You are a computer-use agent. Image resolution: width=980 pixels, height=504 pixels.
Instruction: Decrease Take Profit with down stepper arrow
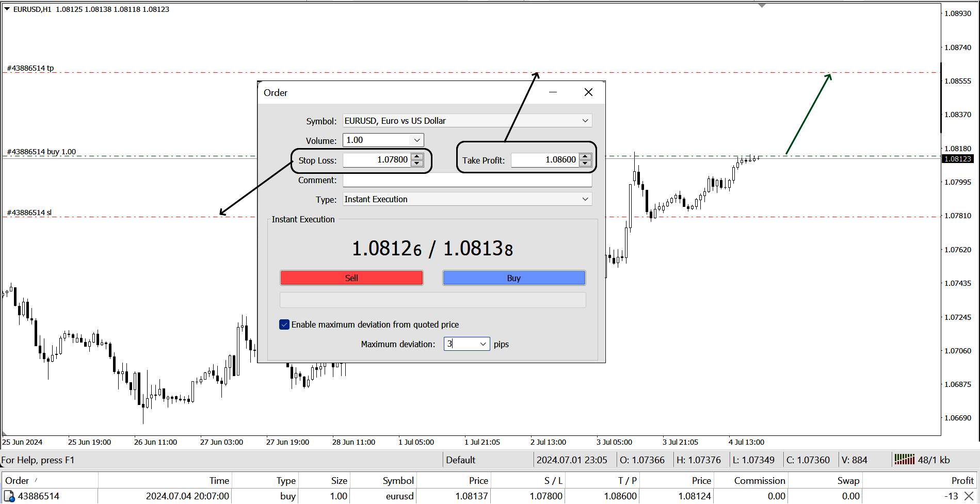point(585,164)
